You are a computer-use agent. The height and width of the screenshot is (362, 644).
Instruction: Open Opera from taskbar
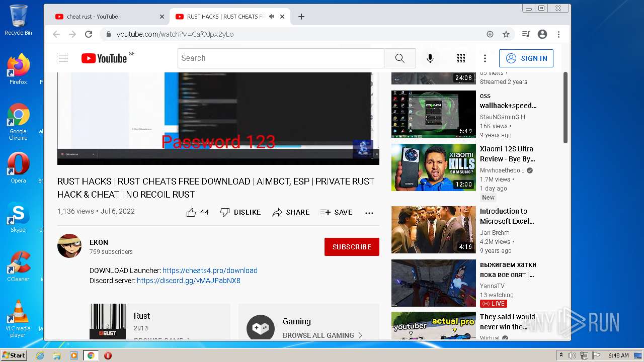(108, 355)
